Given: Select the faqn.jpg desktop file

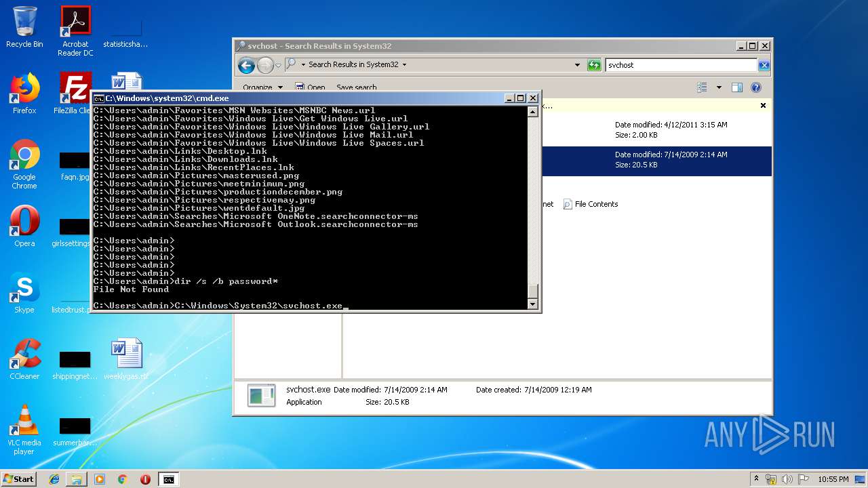Looking at the screenshot, I should click(75, 165).
